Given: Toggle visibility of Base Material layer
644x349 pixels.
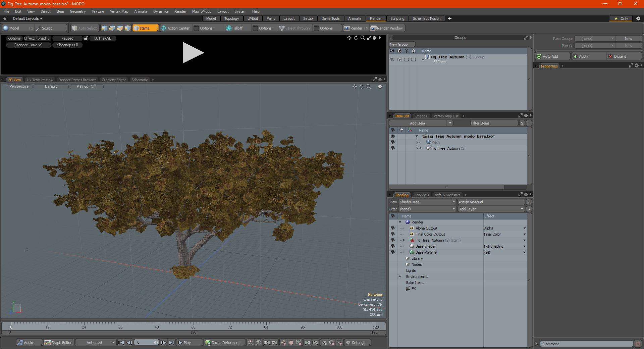Looking at the screenshot, I should tap(392, 252).
